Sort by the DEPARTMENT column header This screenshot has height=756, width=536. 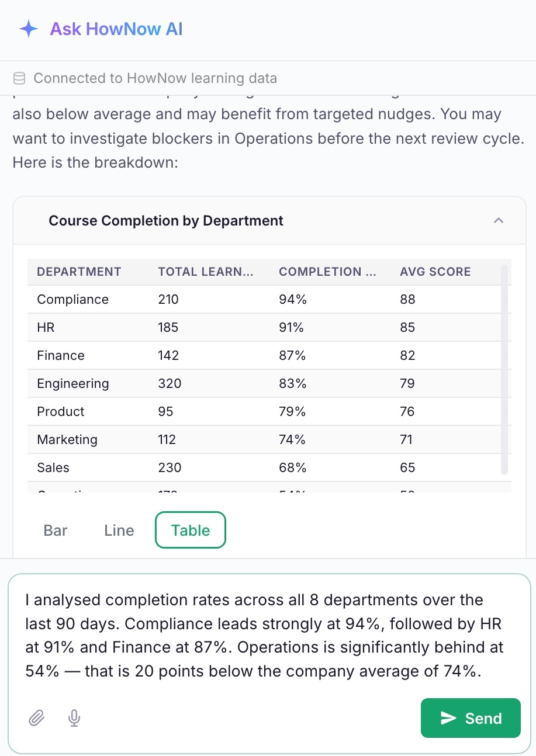click(x=79, y=272)
